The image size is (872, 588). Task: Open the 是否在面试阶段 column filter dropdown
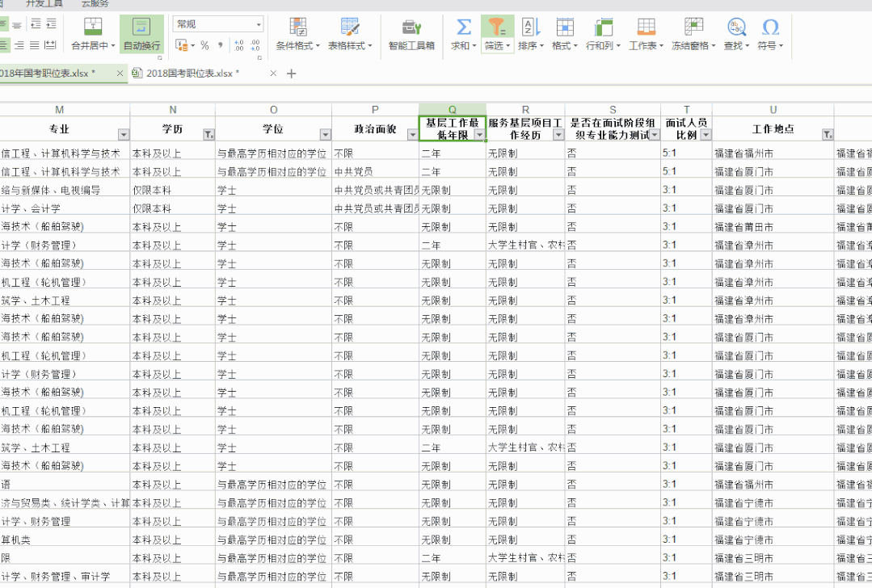(654, 135)
